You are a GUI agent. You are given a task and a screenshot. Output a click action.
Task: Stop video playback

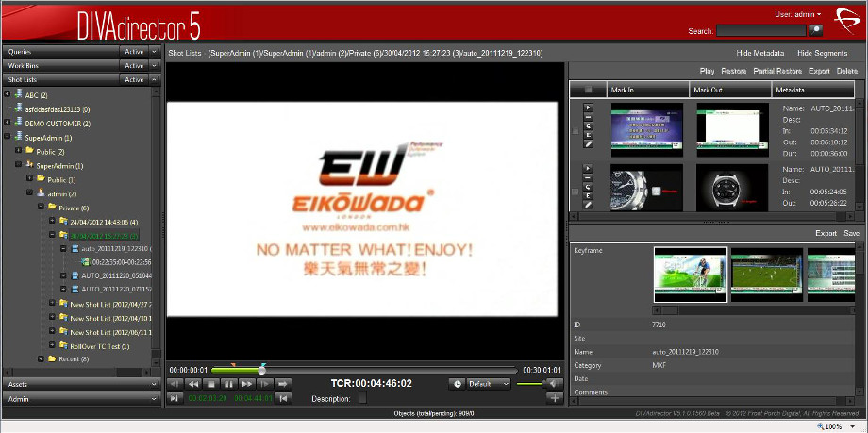coord(211,383)
